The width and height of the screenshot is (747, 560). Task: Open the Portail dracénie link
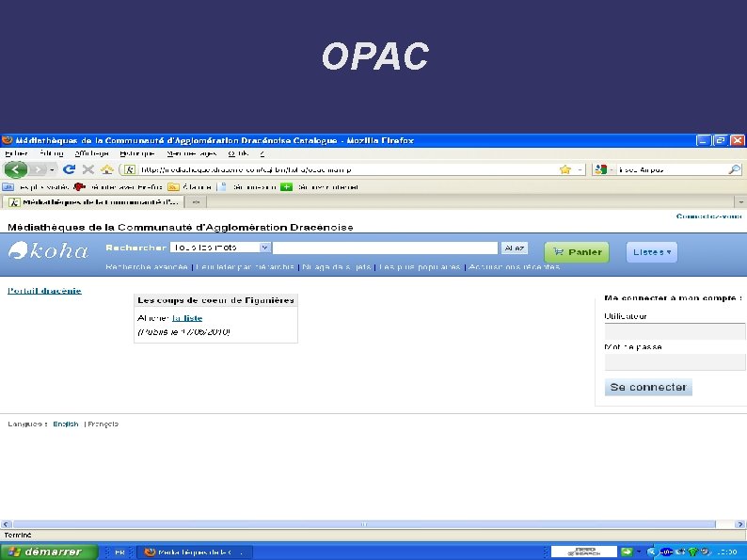click(x=44, y=291)
